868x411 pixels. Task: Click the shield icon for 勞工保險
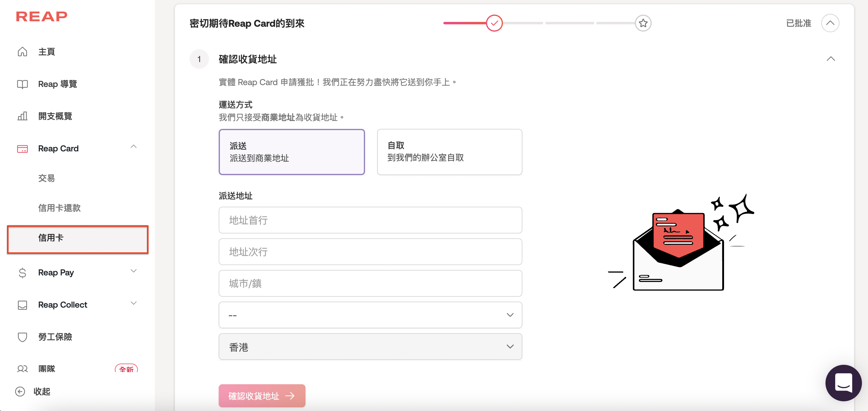click(22, 337)
